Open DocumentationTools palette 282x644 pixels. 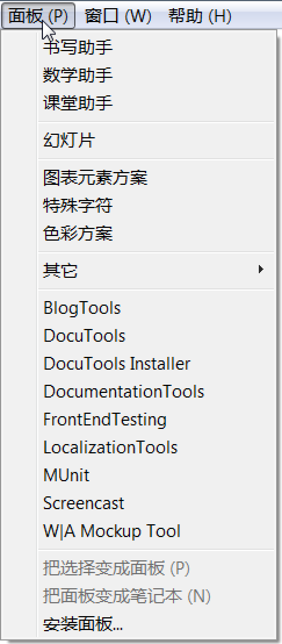(x=156, y=392)
